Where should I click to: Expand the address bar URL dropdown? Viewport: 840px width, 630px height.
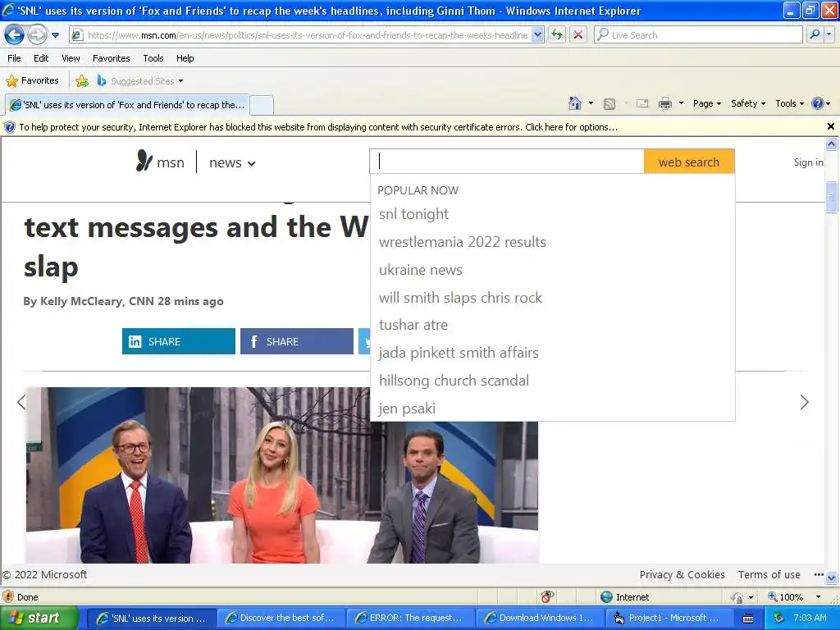(537, 34)
